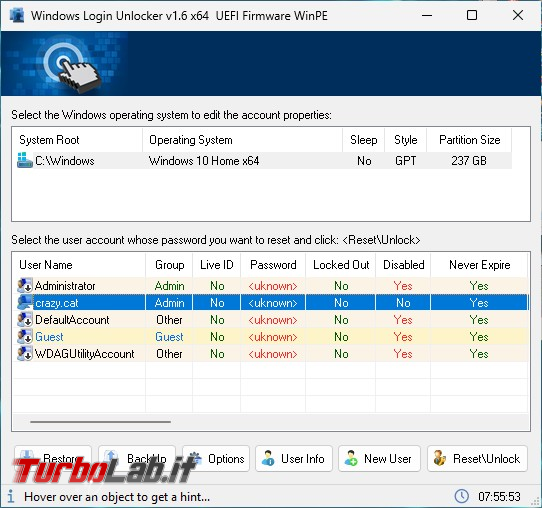
Task: Click the Other group cell for DefaultAccount
Action: tap(169, 320)
